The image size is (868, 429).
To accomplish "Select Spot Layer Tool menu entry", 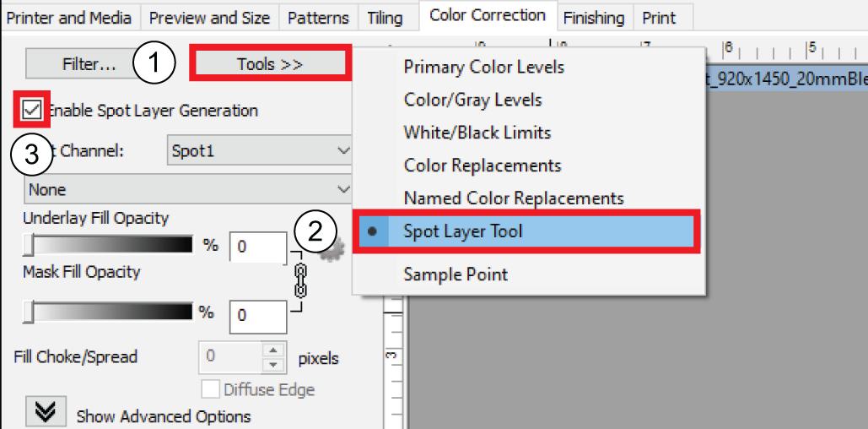I will pos(463,231).
